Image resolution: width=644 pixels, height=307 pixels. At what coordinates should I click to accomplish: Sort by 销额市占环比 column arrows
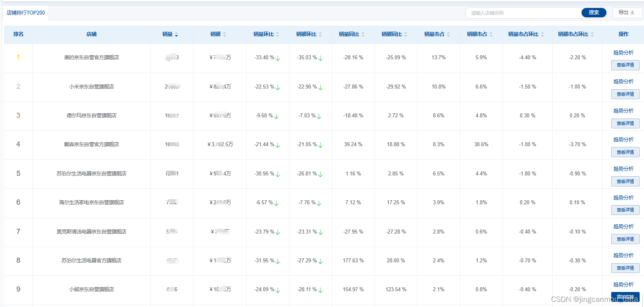[x=592, y=34]
